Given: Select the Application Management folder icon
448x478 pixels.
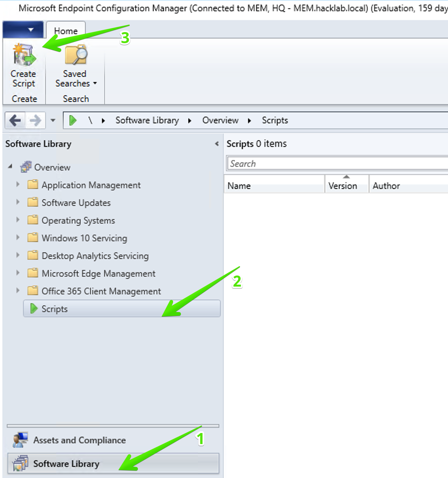Looking at the screenshot, I should point(33,184).
